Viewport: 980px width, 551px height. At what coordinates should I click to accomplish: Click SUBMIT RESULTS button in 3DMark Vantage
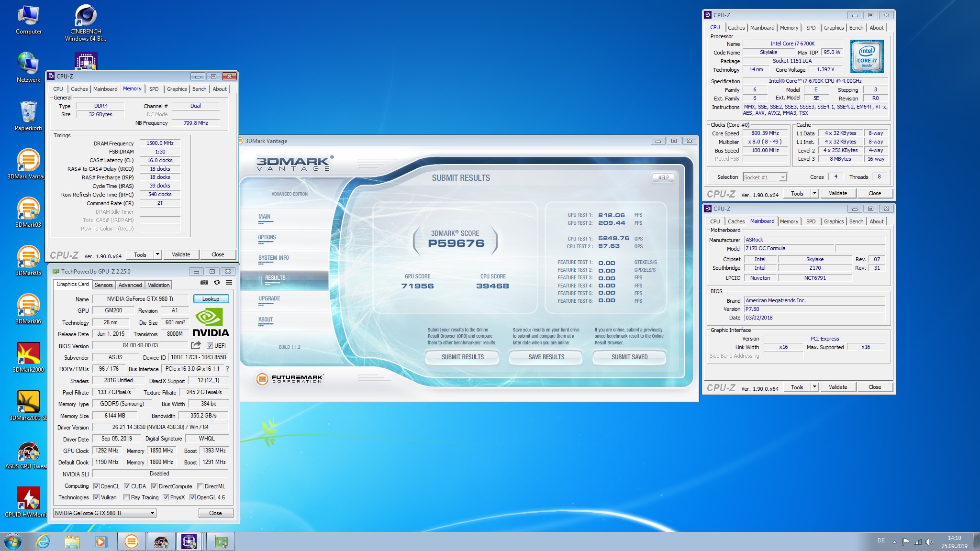coord(462,357)
